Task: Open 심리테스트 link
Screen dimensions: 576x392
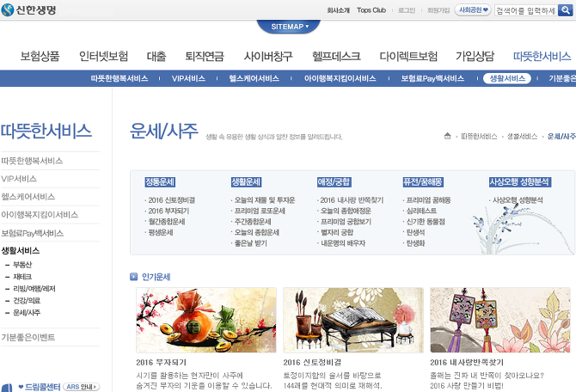Action: coord(421,211)
